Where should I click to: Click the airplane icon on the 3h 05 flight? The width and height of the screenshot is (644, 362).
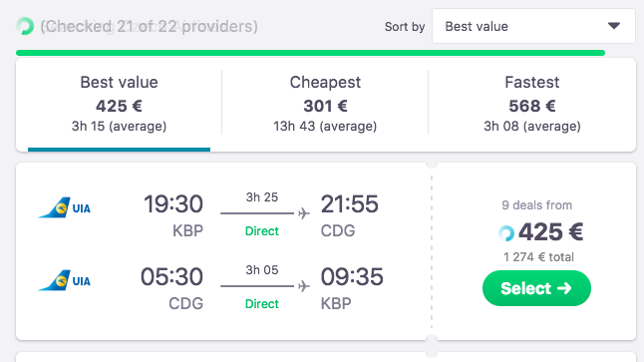click(304, 286)
